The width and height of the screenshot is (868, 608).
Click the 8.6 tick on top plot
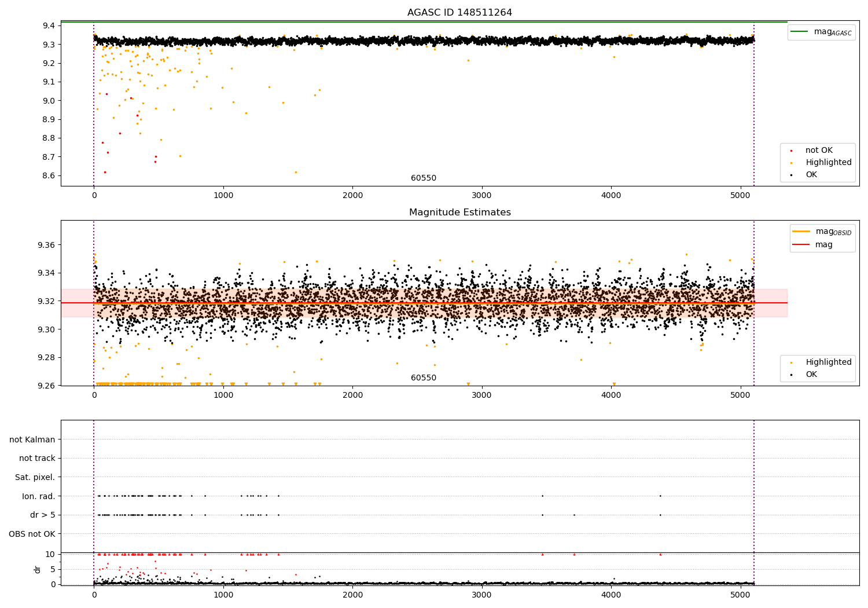(x=49, y=176)
